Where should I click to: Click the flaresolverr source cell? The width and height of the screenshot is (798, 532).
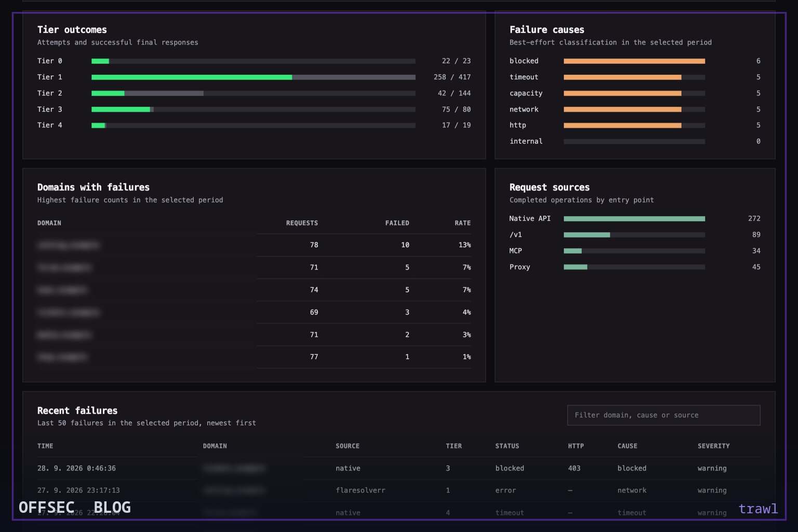[x=361, y=490]
